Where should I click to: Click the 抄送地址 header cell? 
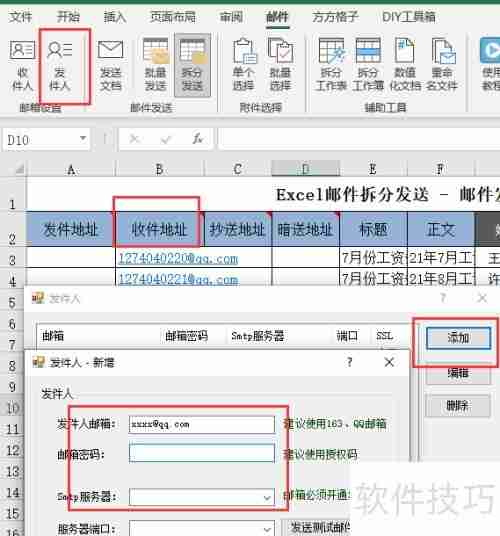pos(238,229)
